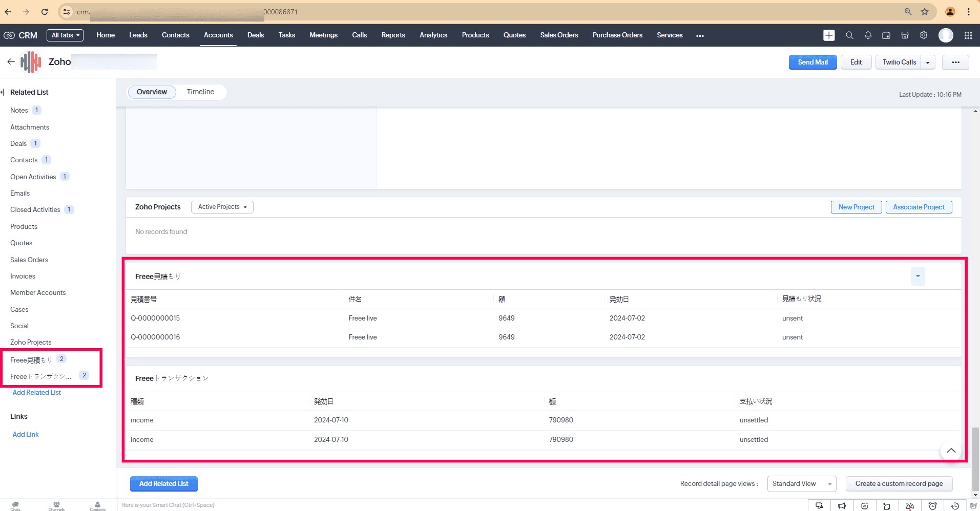980x511 pixels.
Task: Click Create a custom record page
Action: point(899,484)
